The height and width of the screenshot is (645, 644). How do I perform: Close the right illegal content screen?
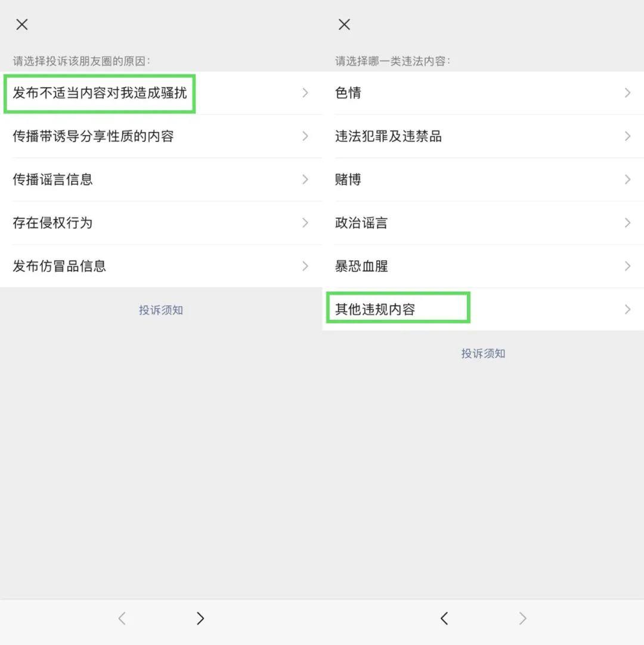click(x=344, y=24)
